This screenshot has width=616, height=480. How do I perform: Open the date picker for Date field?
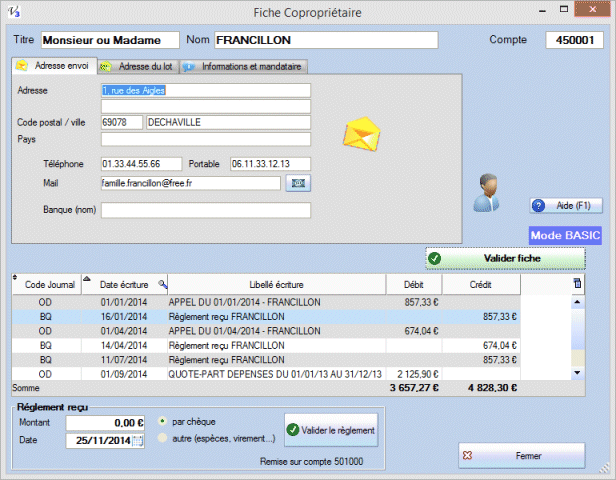point(138,440)
